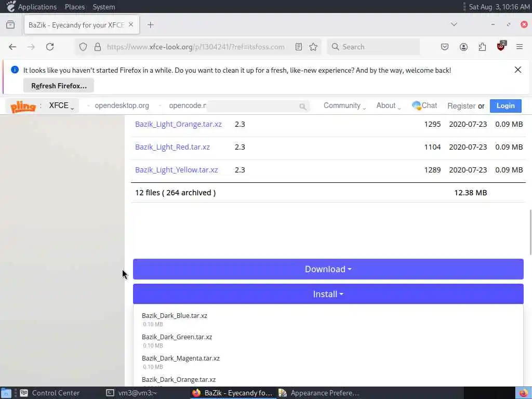
Task: Open the Download dropdown button
Action: coord(328,269)
